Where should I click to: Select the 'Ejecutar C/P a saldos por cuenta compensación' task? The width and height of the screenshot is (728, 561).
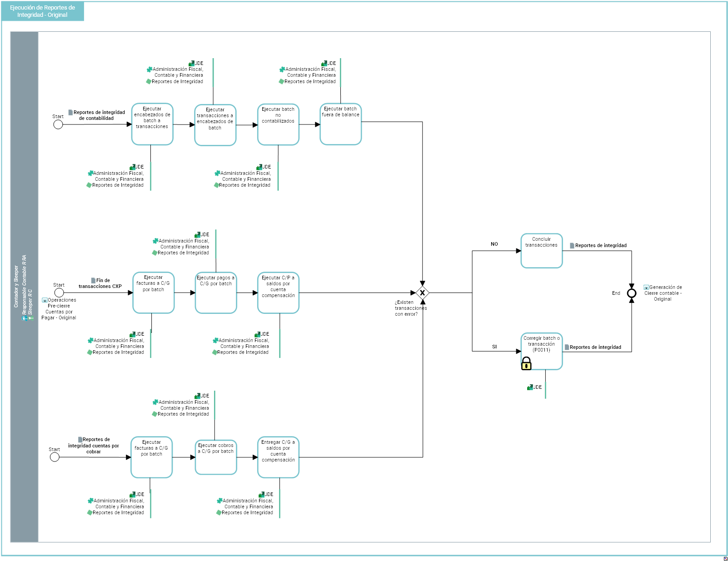278,293
